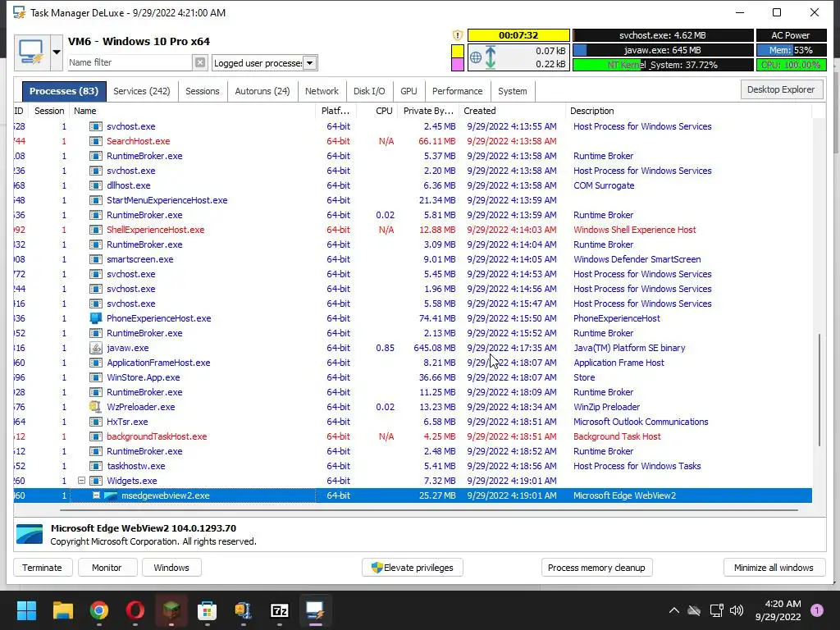Image resolution: width=840 pixels, height=630 pixels.
Task: Click the CPU 100% usage bar
Action: pos(791,65)
